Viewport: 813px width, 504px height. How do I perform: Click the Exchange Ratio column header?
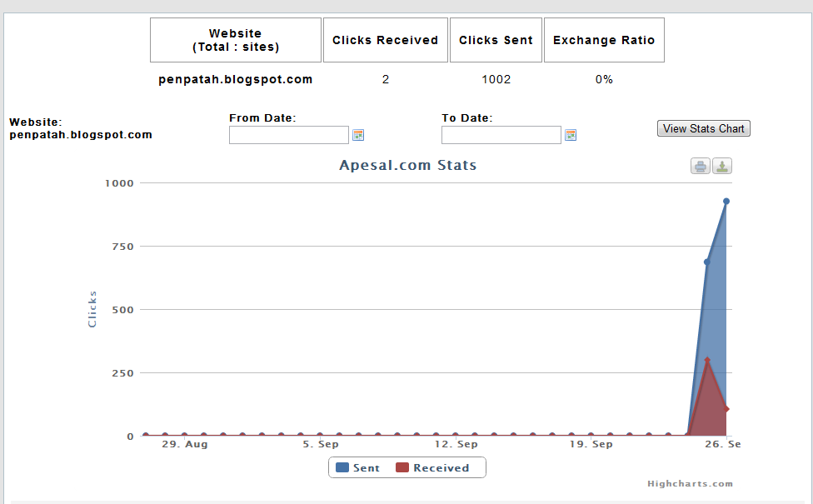(x=604, y=40)
